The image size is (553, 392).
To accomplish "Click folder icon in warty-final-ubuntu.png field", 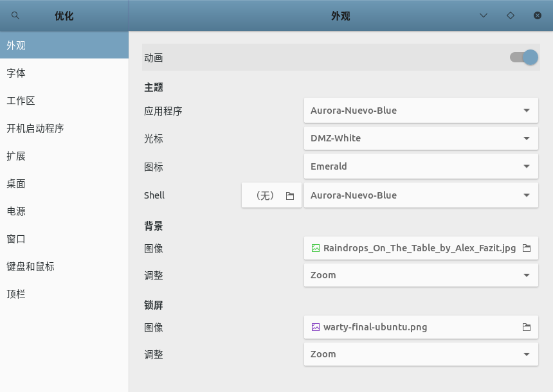I will (527, 327).
